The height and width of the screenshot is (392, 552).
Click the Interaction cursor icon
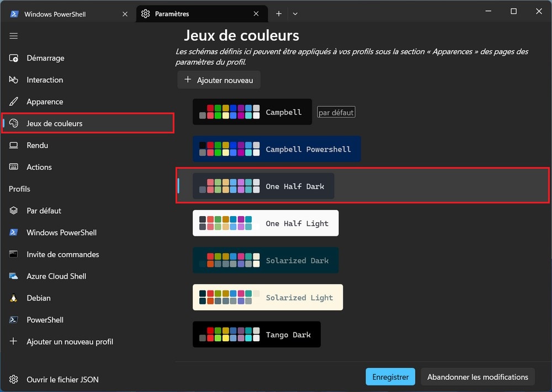(x=13, y=80)
